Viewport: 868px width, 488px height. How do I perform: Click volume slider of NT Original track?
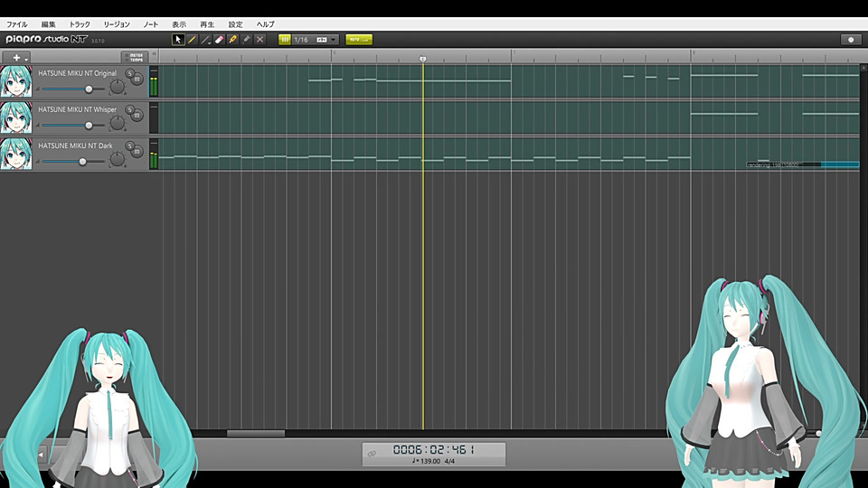click(x=89, y=89)
